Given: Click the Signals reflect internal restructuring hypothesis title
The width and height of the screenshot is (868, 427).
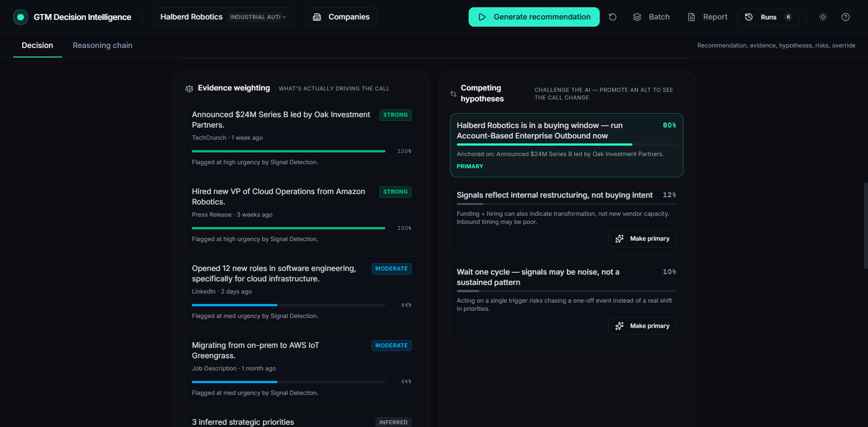Looking at the screenshot, I should point(555,195).
